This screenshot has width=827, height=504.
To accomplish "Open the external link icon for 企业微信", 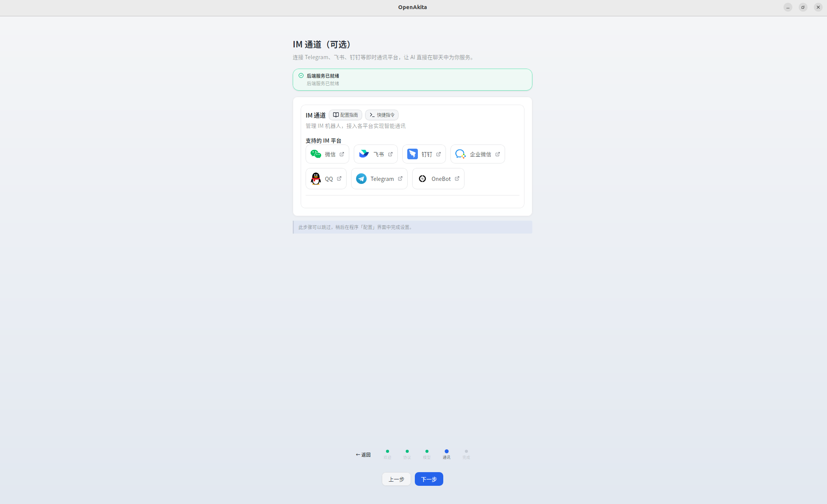I will click(x=497, y=154).
